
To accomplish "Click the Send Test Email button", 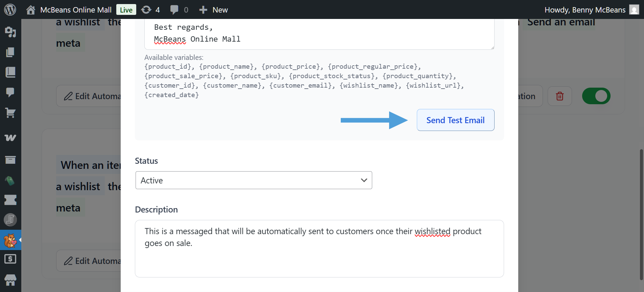I will point(455,120).
